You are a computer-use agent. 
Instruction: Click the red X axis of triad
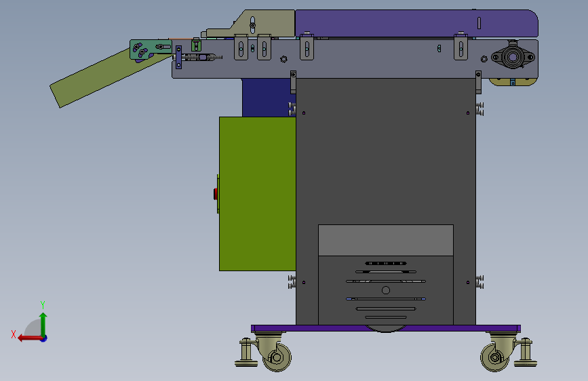point(29,338)
